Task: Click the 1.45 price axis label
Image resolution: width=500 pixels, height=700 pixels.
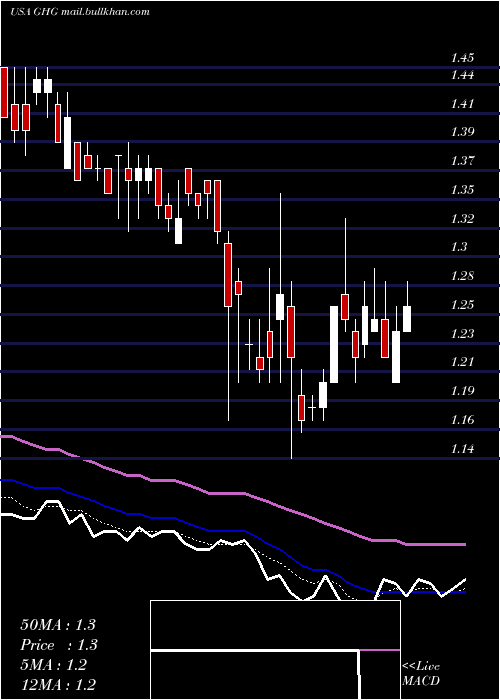Action: 462,58
